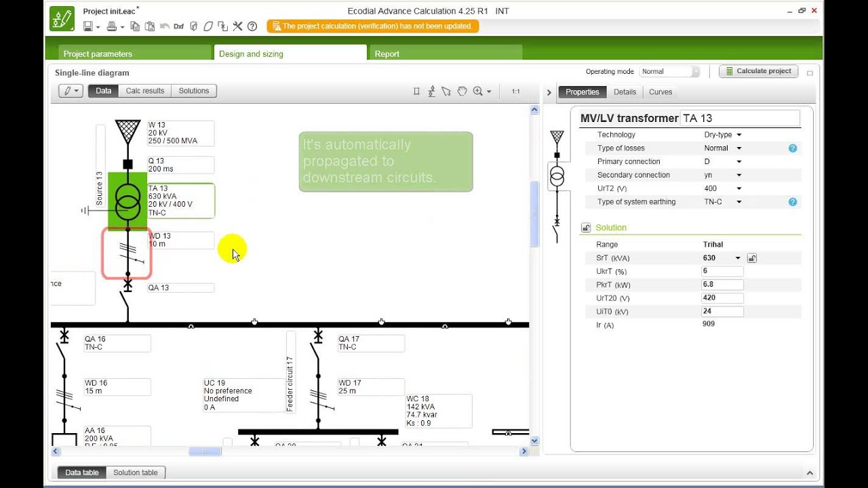
Task: Click the Copy icon in the toolbar
Action: (x=135, y=26)
